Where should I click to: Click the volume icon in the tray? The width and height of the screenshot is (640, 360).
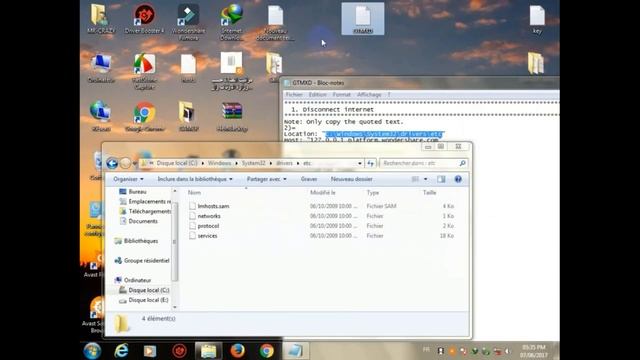tap(508, 351)
